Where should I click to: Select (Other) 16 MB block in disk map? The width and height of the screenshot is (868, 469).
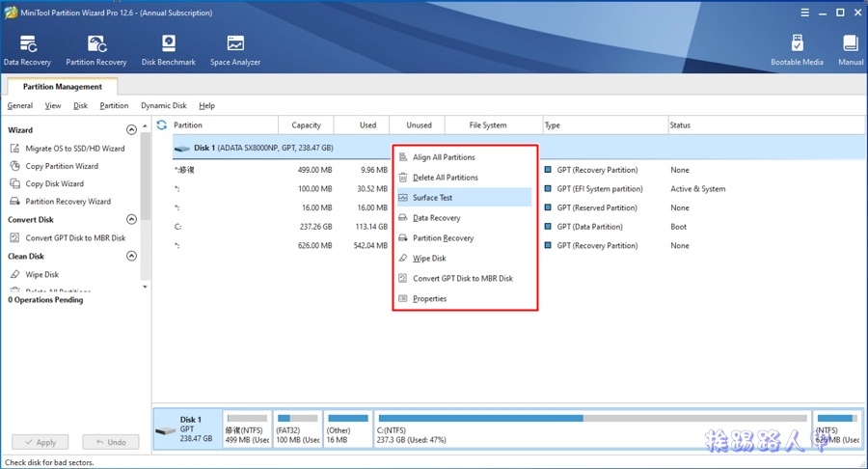[347, 428]
